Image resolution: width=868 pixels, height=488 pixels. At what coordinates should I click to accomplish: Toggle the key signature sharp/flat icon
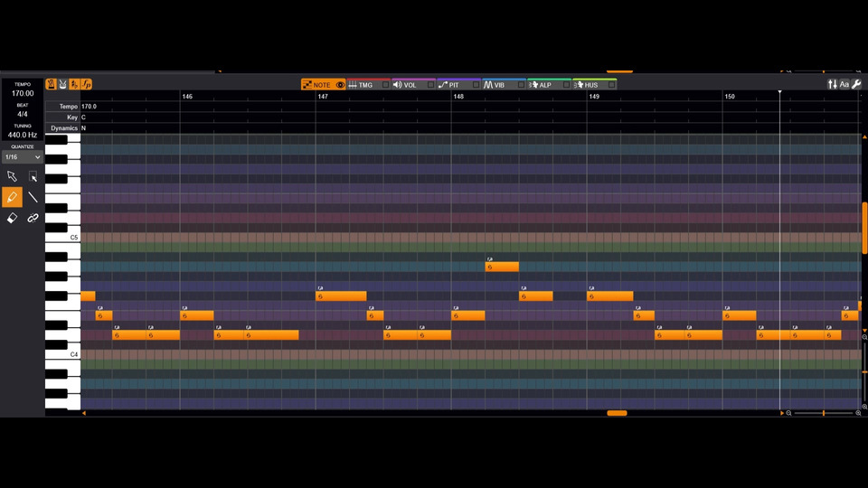74,84
